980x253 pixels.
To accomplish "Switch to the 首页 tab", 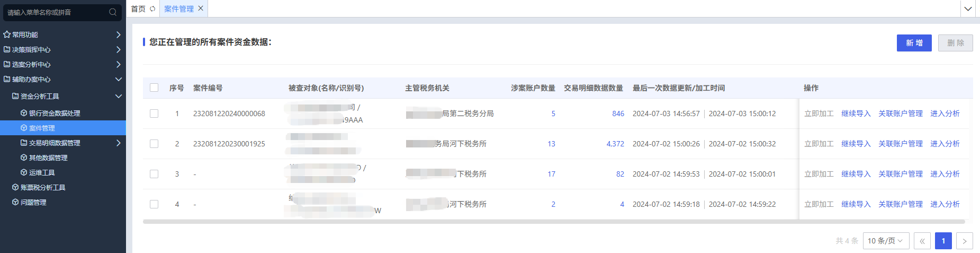I will (138, 9).
